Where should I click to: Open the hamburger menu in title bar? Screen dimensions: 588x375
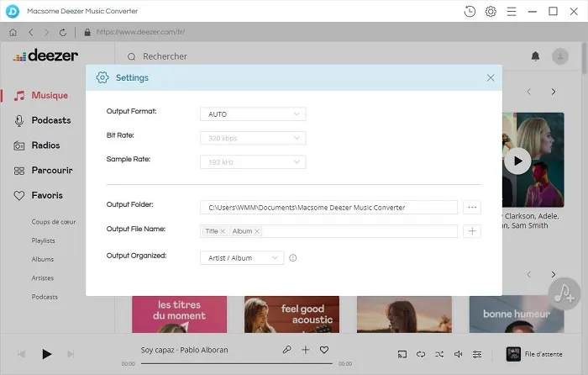512,11
